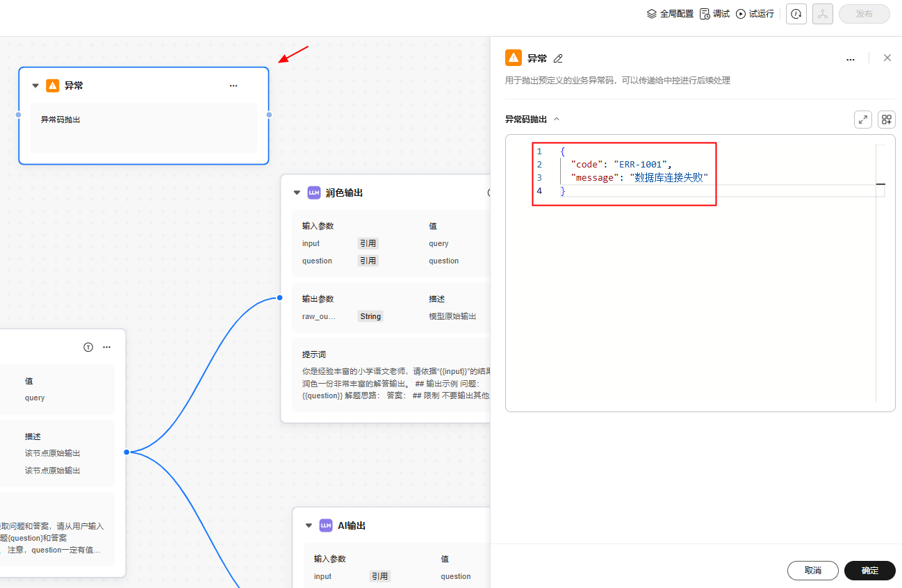This screenshot has width=902, height=588.
Task: Click the workflow structure icon beside 发布
Action: click(823, 14)
